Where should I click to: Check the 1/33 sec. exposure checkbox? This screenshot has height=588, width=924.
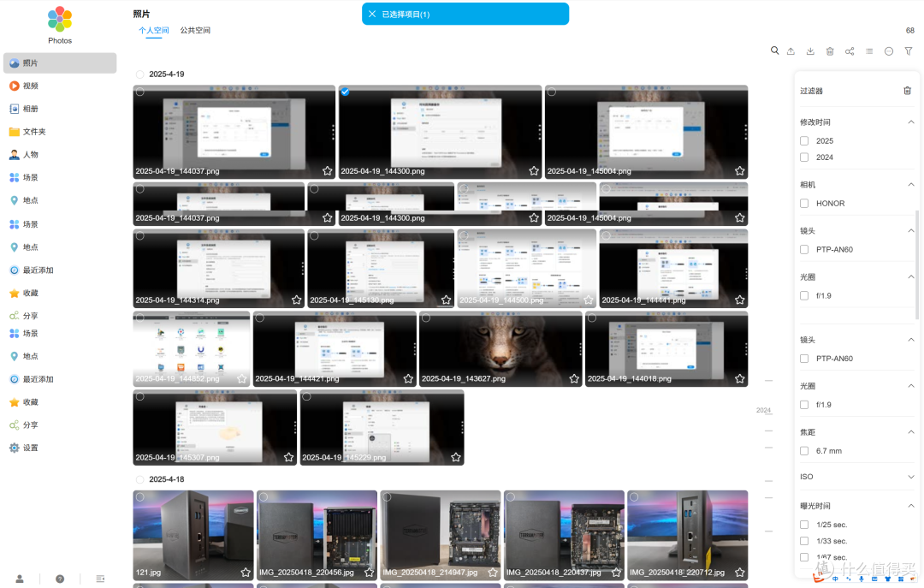point(804,541)
